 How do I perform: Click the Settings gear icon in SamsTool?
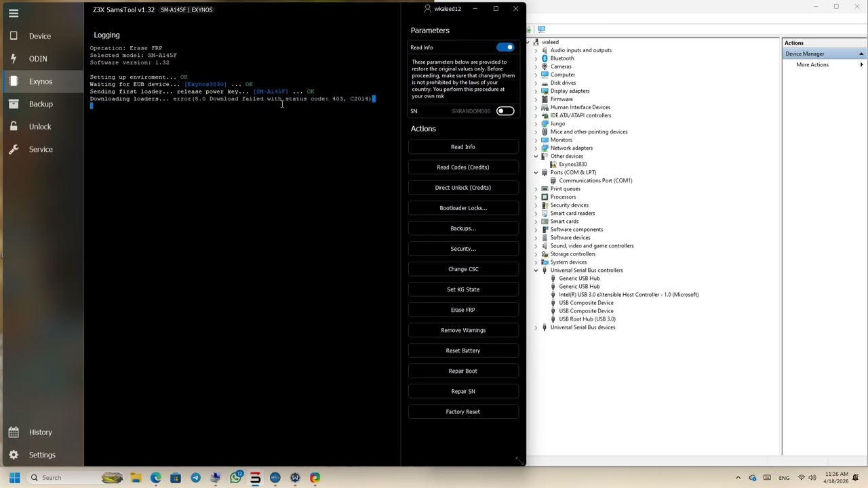point(14,455)
